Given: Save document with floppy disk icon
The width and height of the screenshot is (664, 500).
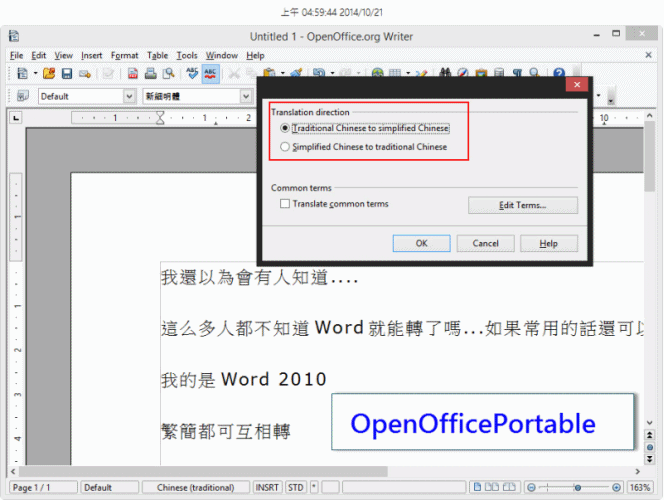Looking at the screenshot, I should 67,74.
